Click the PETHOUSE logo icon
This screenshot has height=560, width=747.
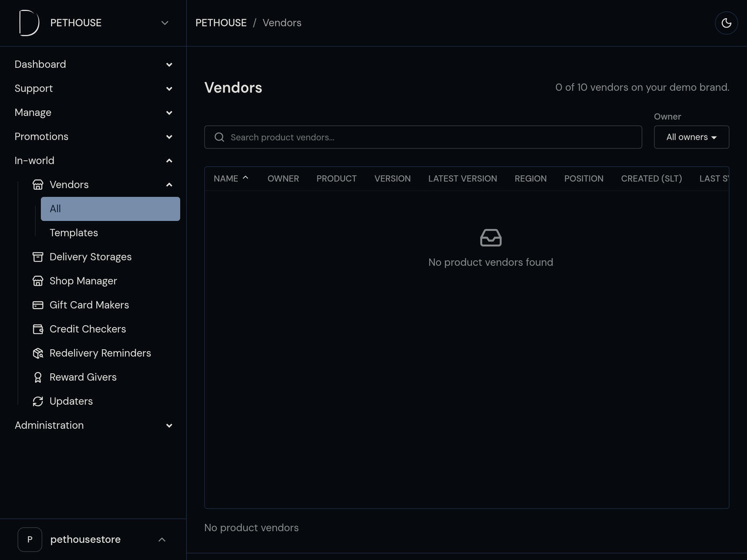tap(29, 23)
